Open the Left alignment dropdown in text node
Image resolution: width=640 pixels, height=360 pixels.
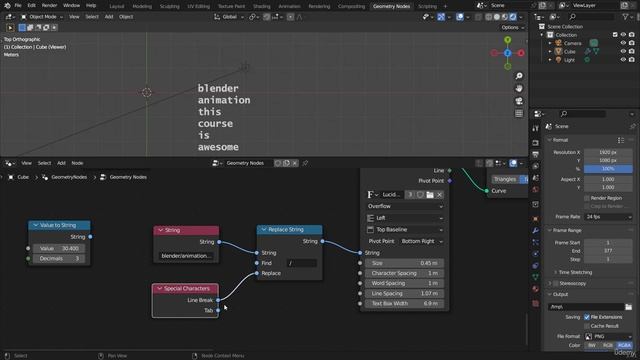[404, 218]
